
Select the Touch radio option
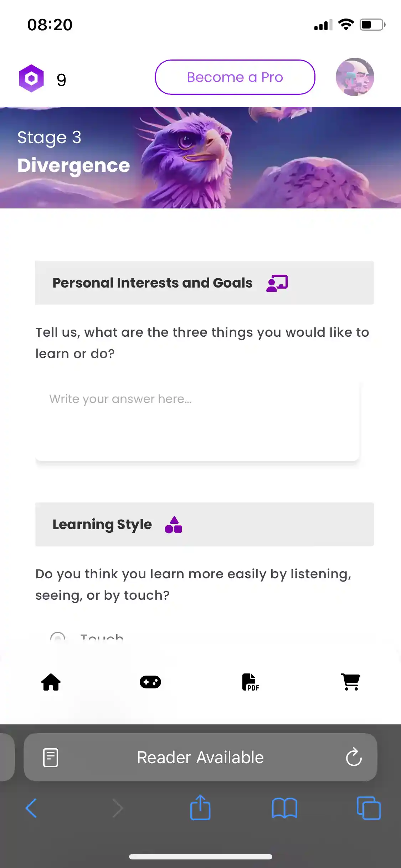point(58,637)
